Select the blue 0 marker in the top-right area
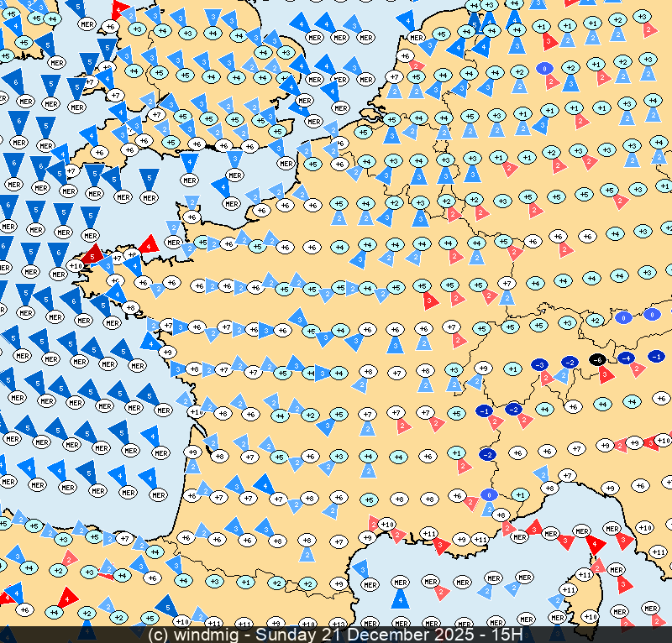This screenshot has width=672, height=643. pos(544,69)
